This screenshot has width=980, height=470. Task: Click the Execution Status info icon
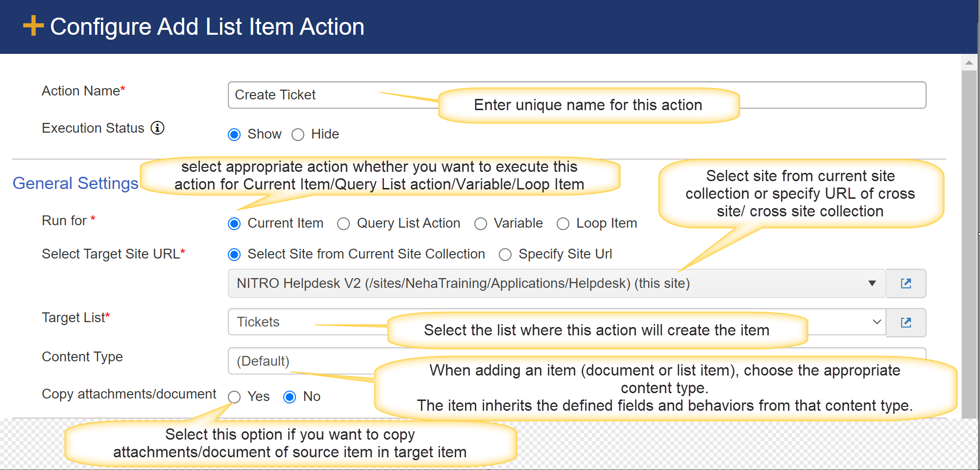[157, 128]
